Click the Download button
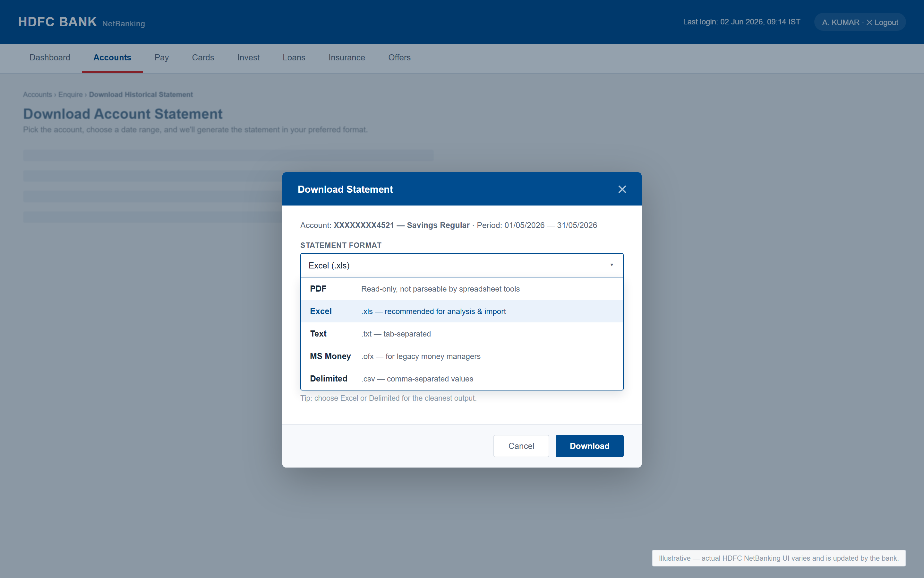 [x=589, y=446]
